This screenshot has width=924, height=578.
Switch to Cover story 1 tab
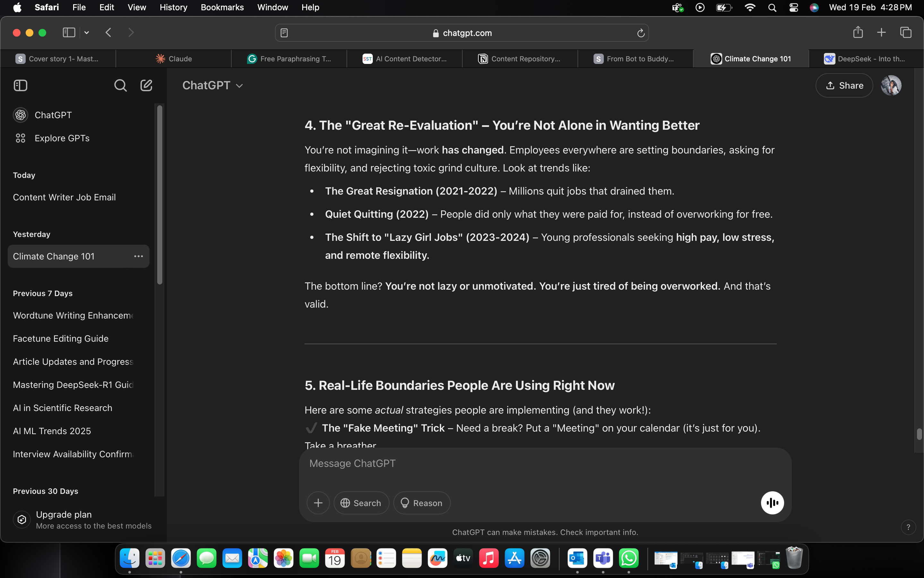58,59
